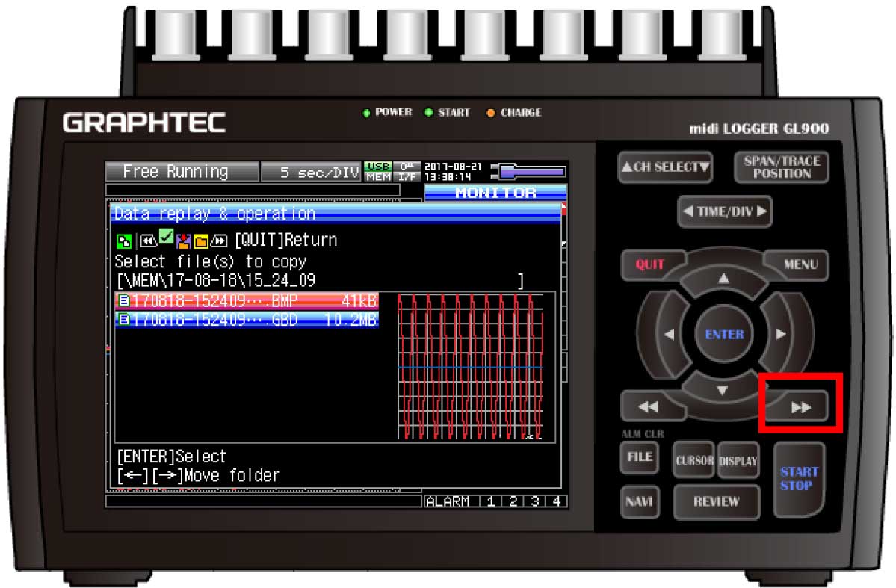This screenshot has height=588, width=896.
Task: Click the NAVI key
Action: tap(640, 501)
